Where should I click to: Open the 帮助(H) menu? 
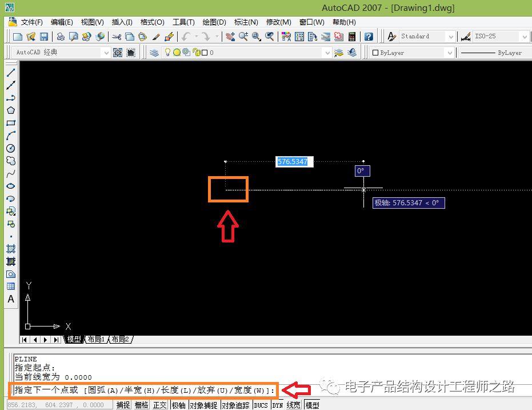click(344, 22)
